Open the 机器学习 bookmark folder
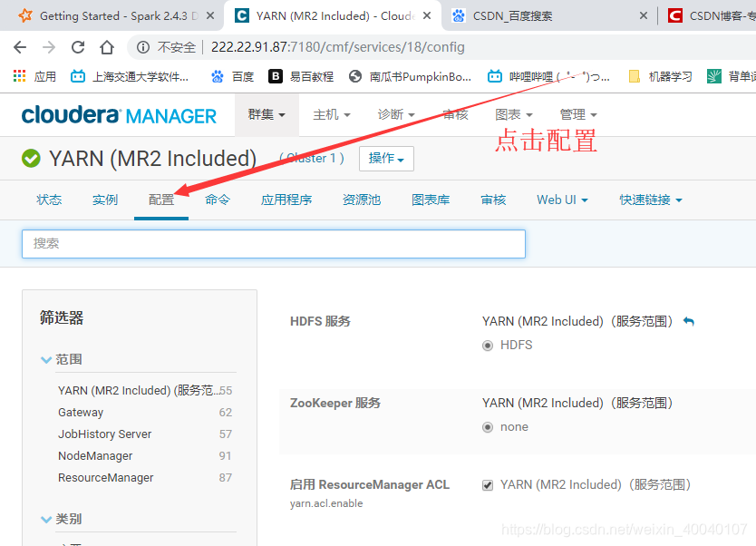The width and height of the screenshot is (756, 546). [661, 76]
